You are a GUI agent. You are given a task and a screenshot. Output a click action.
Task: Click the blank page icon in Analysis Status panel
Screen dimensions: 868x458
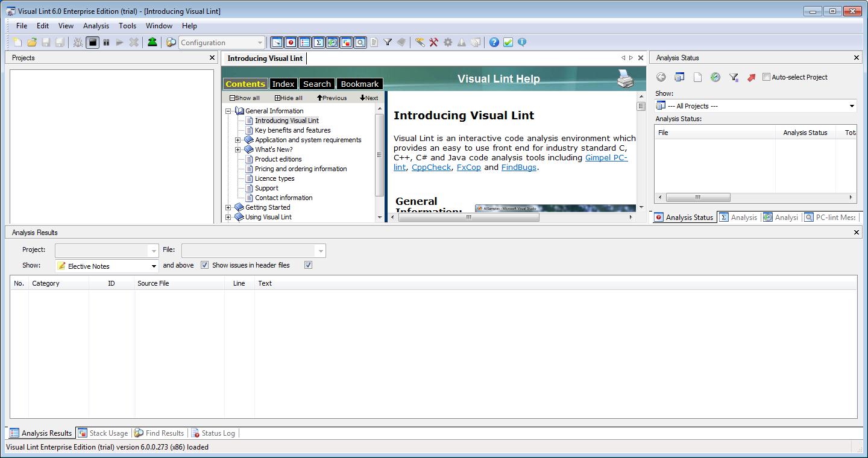(697, 77)
